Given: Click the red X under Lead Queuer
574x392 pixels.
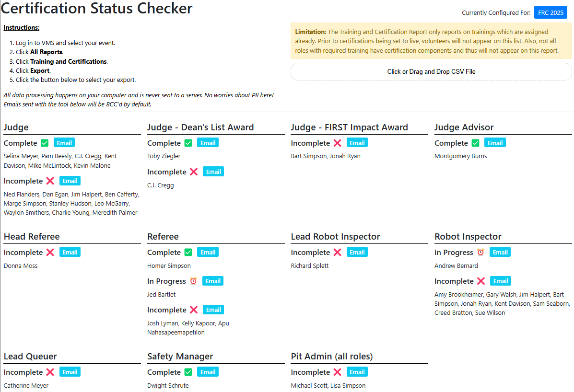Looking at the screenshot, I should [x=50, y=372].
